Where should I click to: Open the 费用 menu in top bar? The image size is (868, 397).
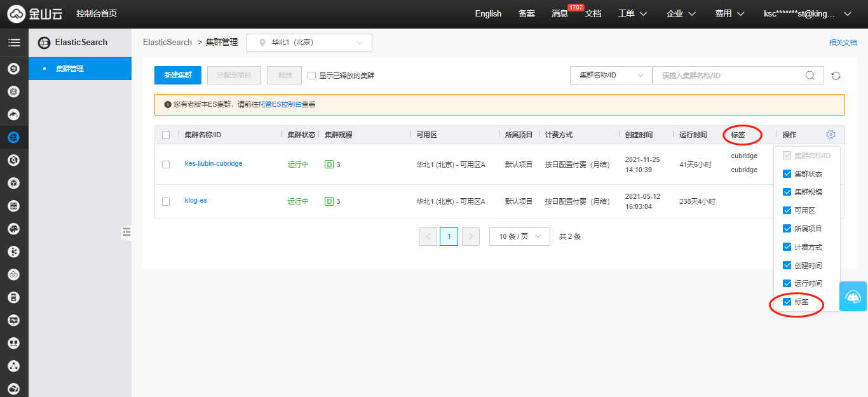pos(728,13)
